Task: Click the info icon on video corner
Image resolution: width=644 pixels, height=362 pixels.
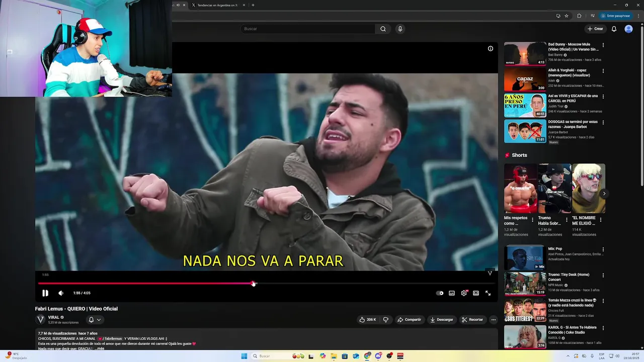Action: pos(491,49)
